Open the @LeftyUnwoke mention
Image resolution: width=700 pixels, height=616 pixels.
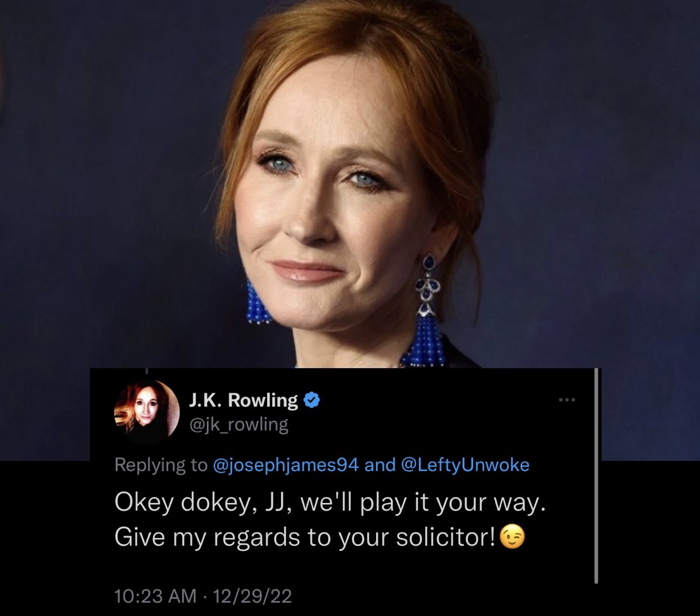click(465, 465)
